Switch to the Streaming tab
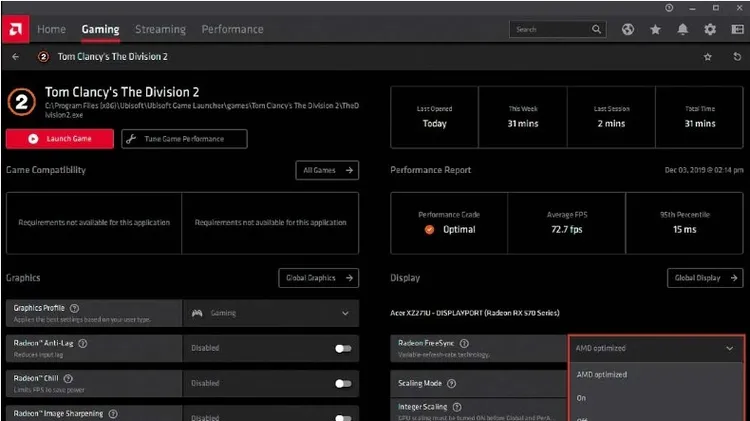The width and height of the screenshot is (750, 421). pyautogui.click(x=160, y=29)
